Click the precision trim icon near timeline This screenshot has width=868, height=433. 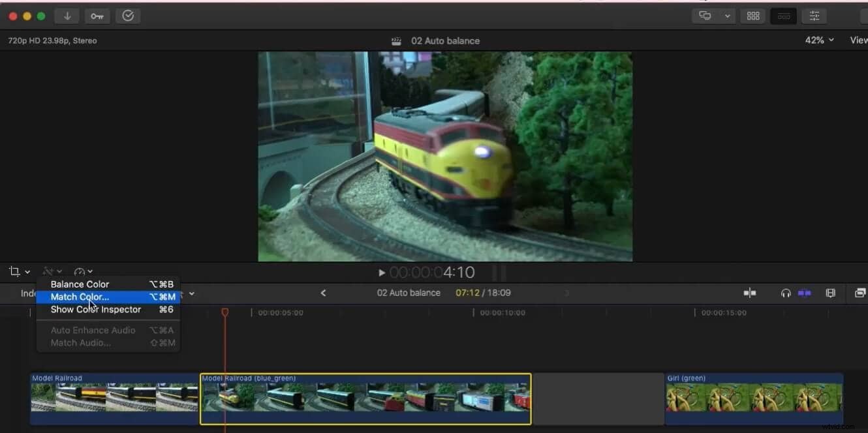[750, 293]
